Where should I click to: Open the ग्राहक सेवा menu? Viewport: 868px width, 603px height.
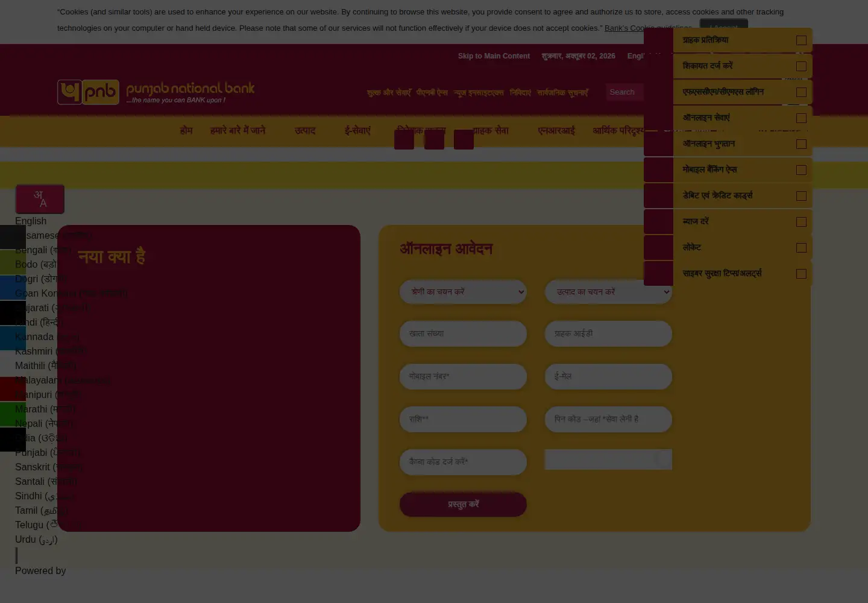(491, 130)
